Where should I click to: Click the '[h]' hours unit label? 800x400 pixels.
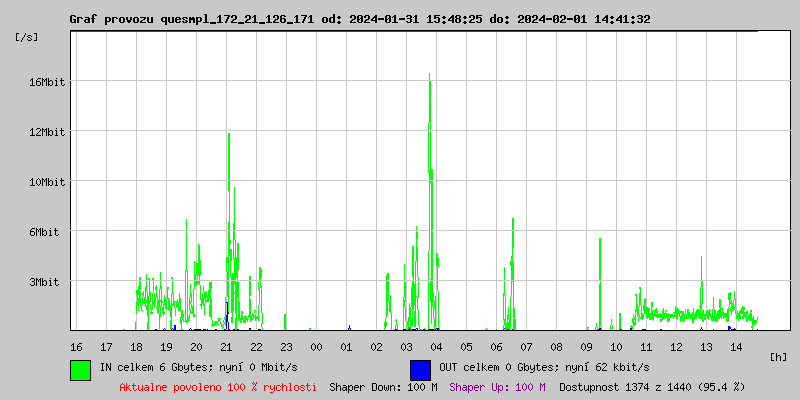pos(779,356)
